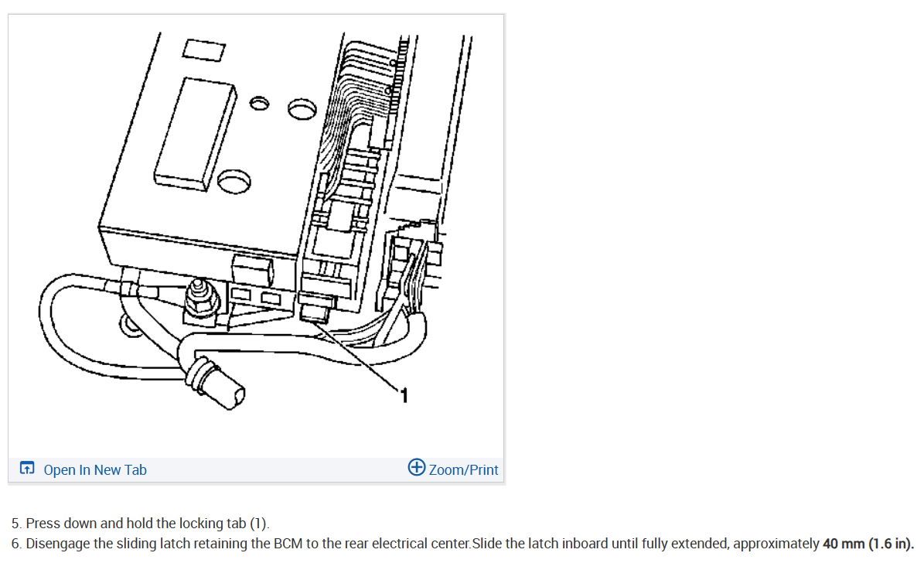The height and width of the screenshot is (563, 924).
Task: Click empty area of the image toolbar strip
Action: 277,470
